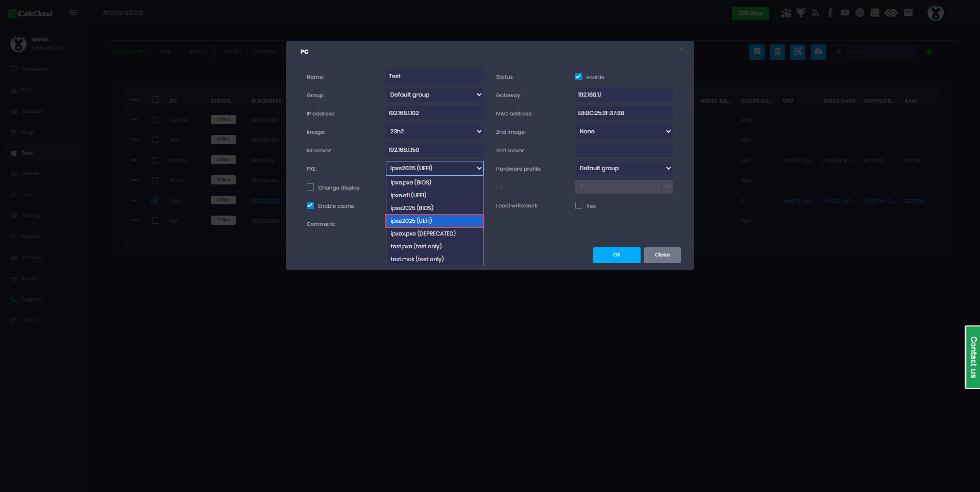Expand the Image dropdown showing 23h2

[434, 132]
